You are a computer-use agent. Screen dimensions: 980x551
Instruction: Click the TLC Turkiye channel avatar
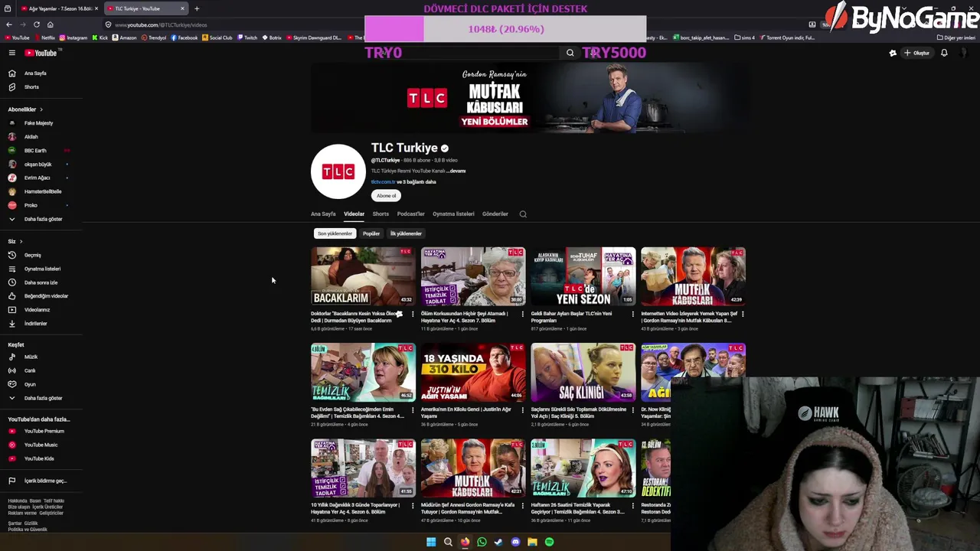338,171
